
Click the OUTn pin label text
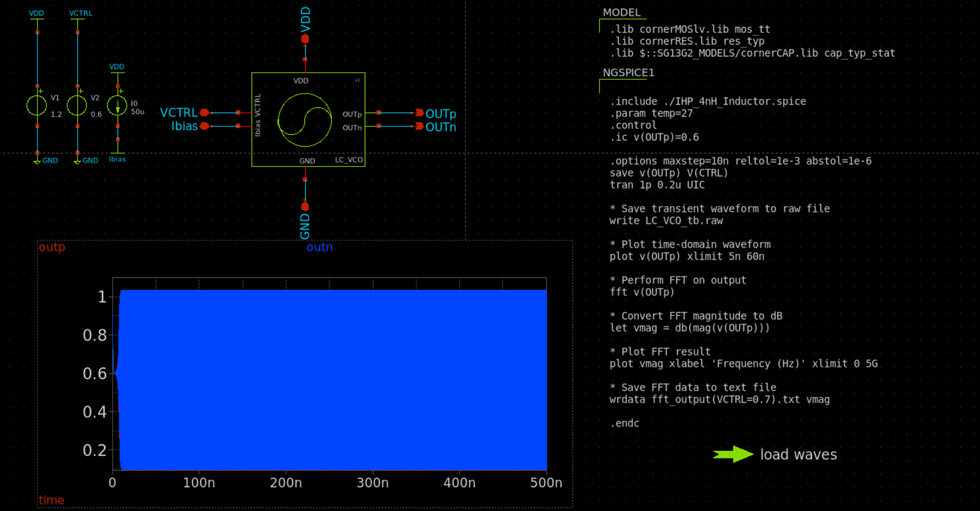point(441,127)
